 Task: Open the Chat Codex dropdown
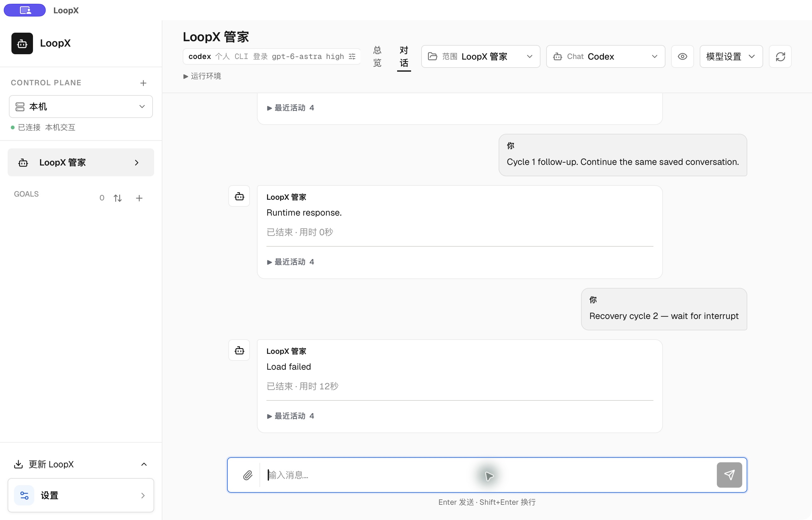[x=606, y=56]
